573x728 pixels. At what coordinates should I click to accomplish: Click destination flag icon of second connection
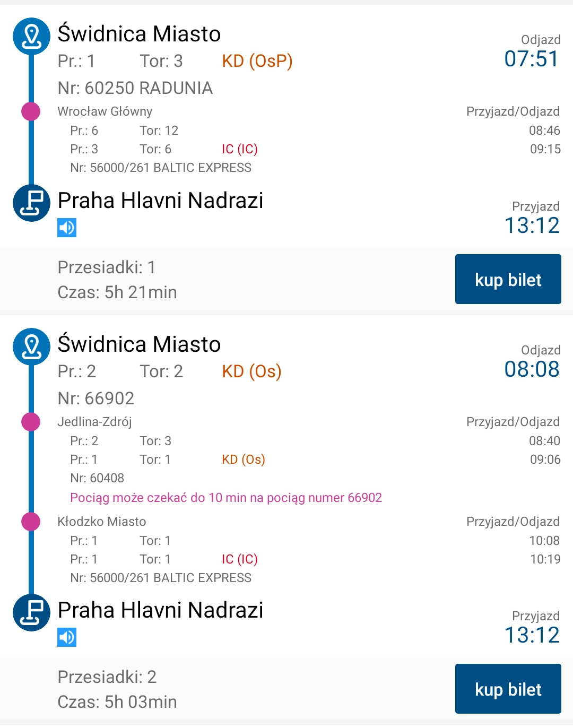pos(31,612)
